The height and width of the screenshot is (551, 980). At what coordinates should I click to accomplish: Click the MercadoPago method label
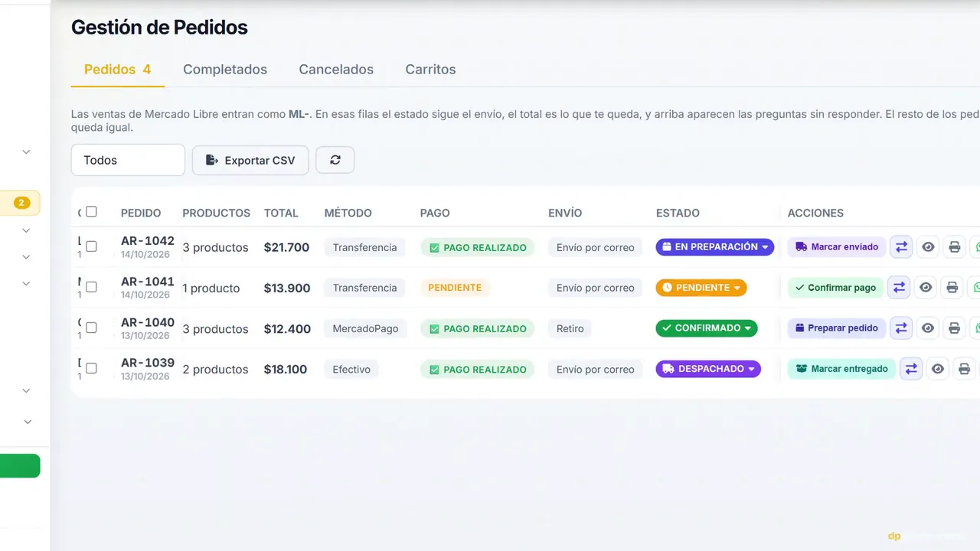[365, 328]
